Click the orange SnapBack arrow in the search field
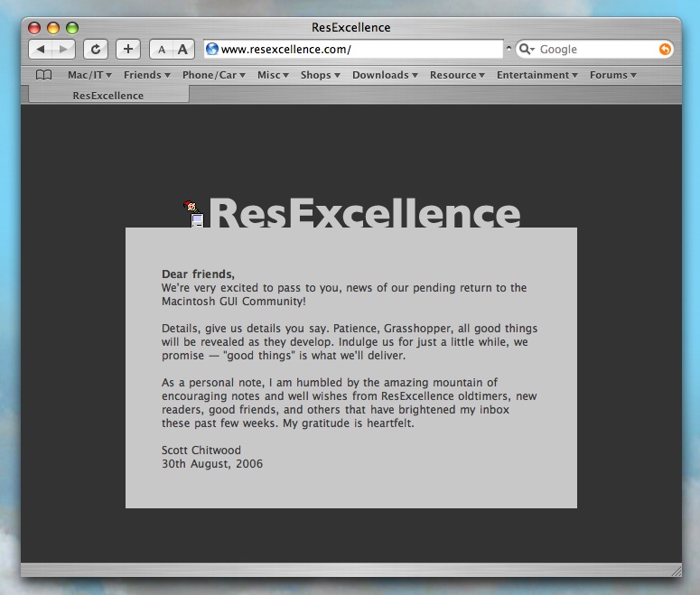Screen dimensions: 700x595 (x=665, y=49)
